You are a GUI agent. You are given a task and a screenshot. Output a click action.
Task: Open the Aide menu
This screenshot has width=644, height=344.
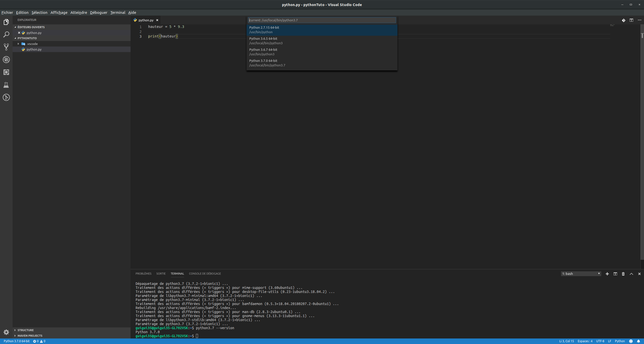coord(132,12)
